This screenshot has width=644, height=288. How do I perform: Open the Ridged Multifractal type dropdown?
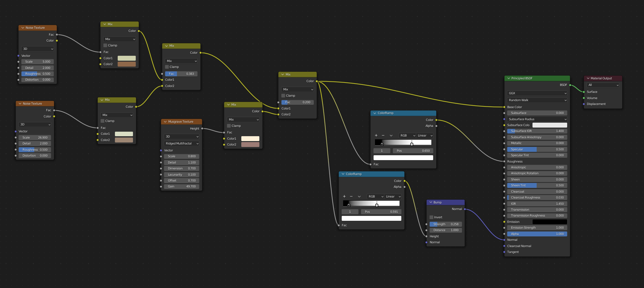182,143
